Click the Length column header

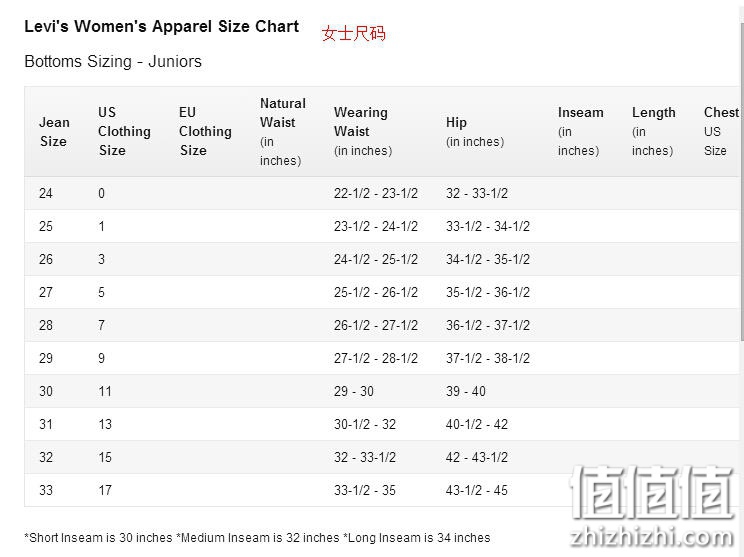click(653, 131)
